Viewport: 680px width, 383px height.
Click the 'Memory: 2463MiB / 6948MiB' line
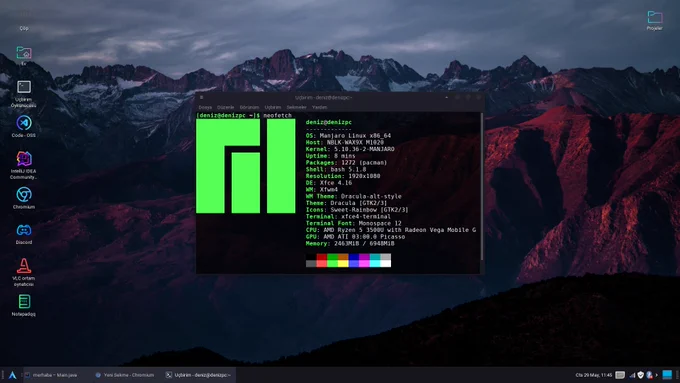[350, 244]
